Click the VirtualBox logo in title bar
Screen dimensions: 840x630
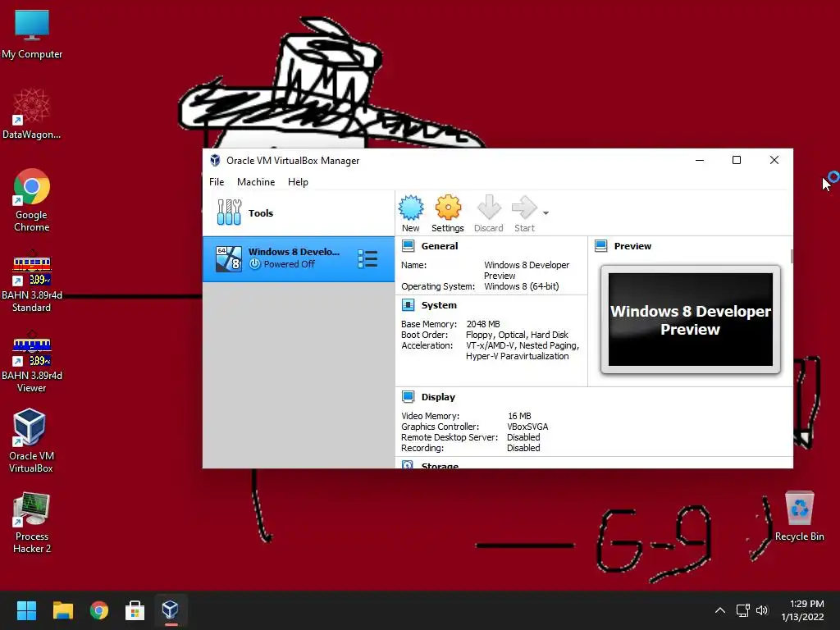(x=215, y=160)
